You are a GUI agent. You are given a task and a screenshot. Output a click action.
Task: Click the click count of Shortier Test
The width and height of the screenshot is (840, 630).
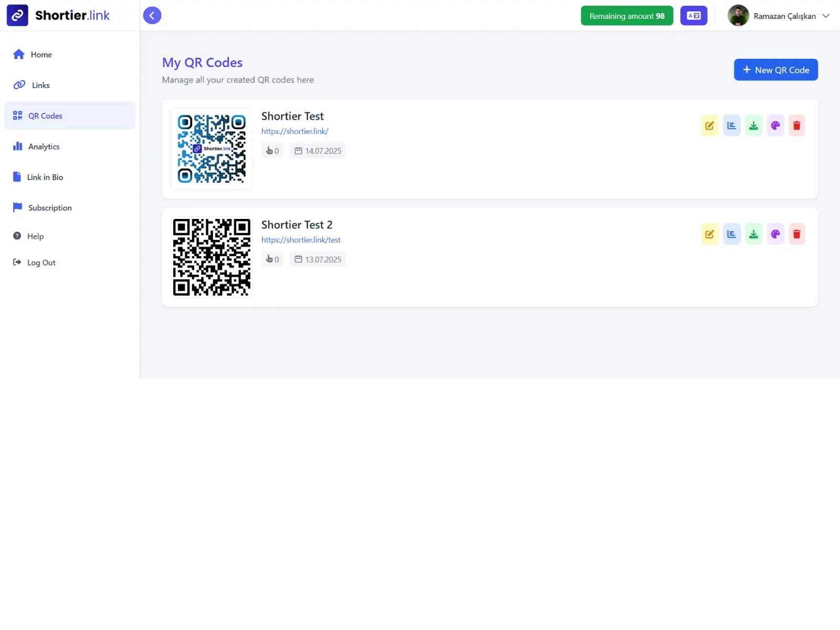[272, 151]
